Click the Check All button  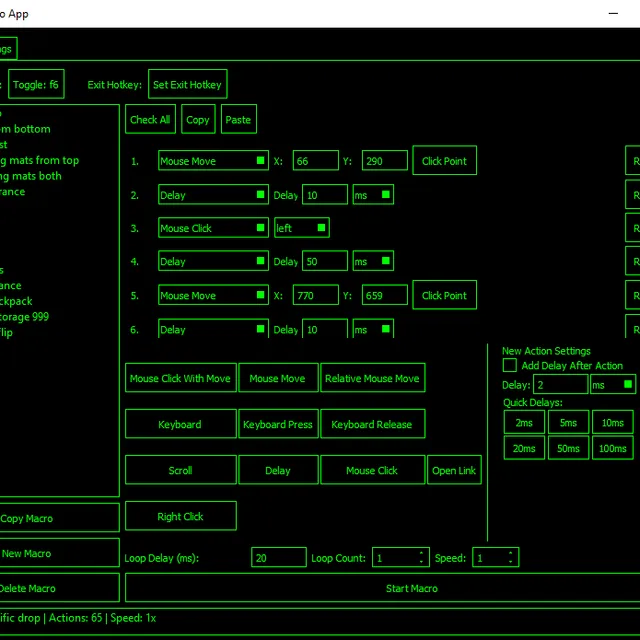[x=150, y=120]
